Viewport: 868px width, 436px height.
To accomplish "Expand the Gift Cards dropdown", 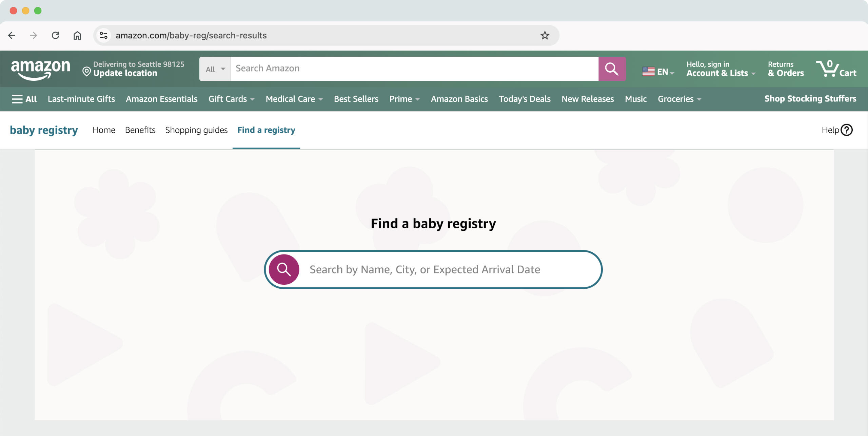I will tap(231, 99).
